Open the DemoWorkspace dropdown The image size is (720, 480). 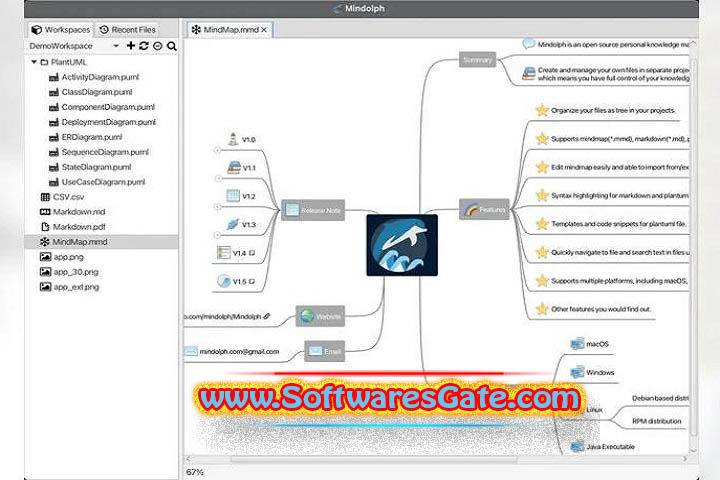pos(116,46)
